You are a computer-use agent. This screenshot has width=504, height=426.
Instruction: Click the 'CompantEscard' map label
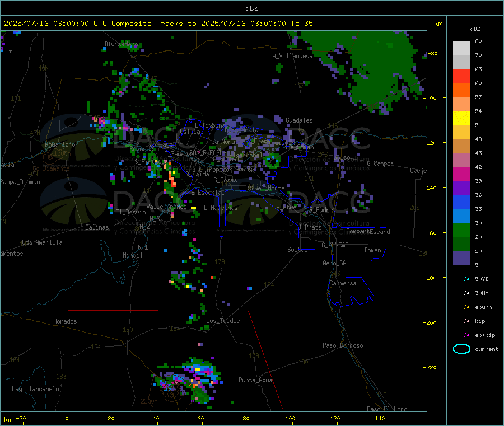point(368,231)
